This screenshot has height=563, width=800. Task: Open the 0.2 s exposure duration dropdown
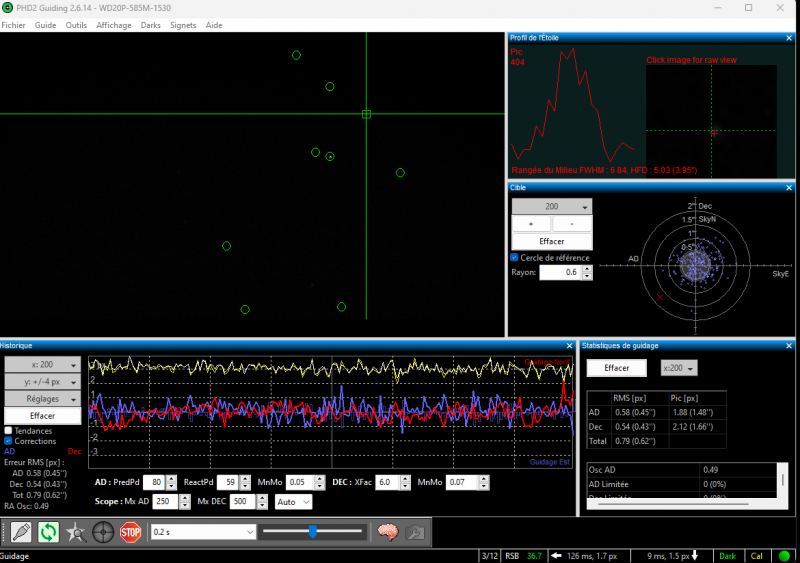[203, 532]
